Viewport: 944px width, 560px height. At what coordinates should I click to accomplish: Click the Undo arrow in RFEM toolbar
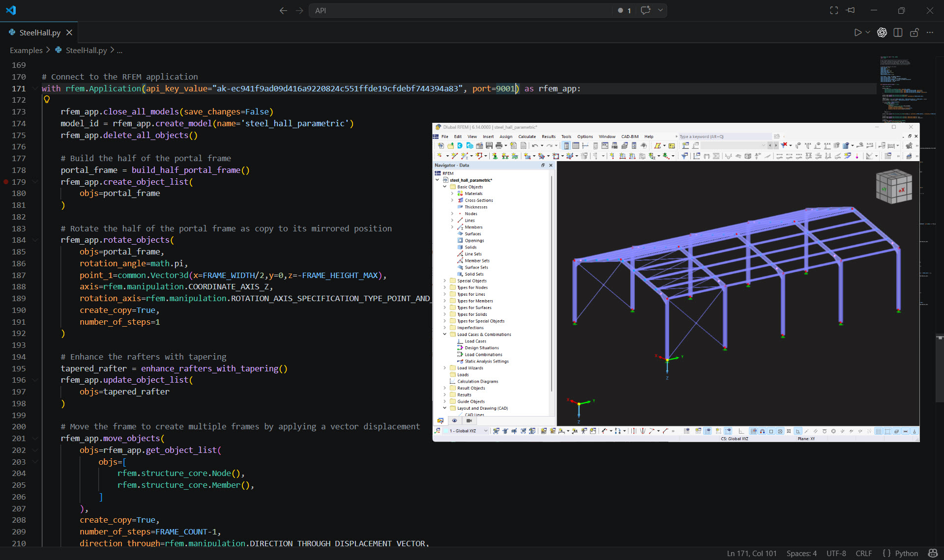pos(534,145)
